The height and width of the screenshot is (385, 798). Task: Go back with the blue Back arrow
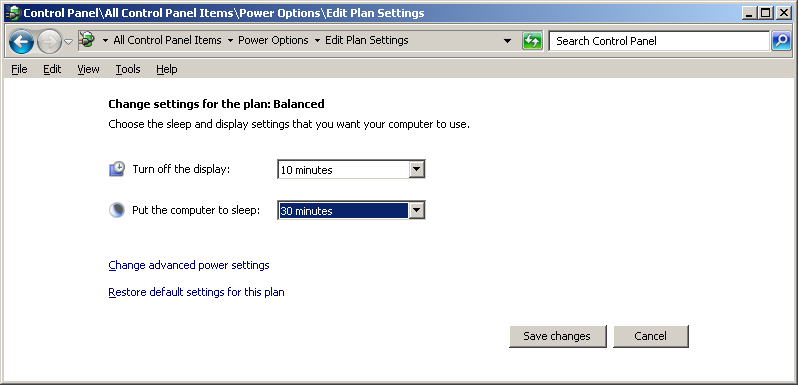(x=21, y=42)
